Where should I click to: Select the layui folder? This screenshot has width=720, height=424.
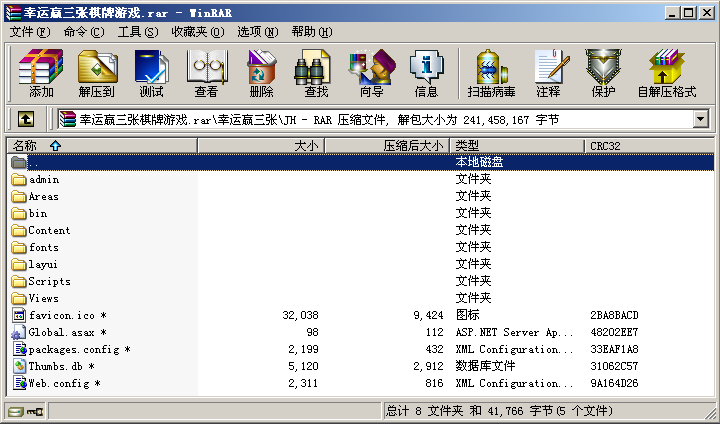point(43,264)
